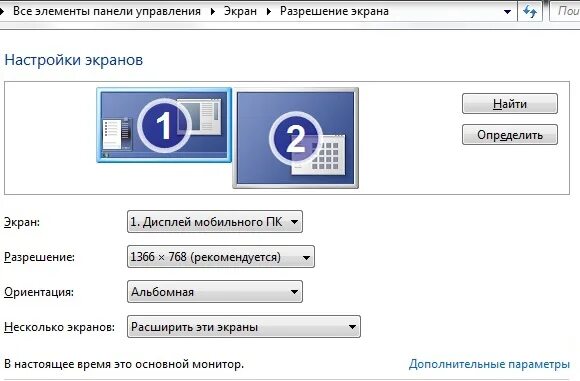
Task: Open the Дополнительные параметры link
Action: point(489,364)
